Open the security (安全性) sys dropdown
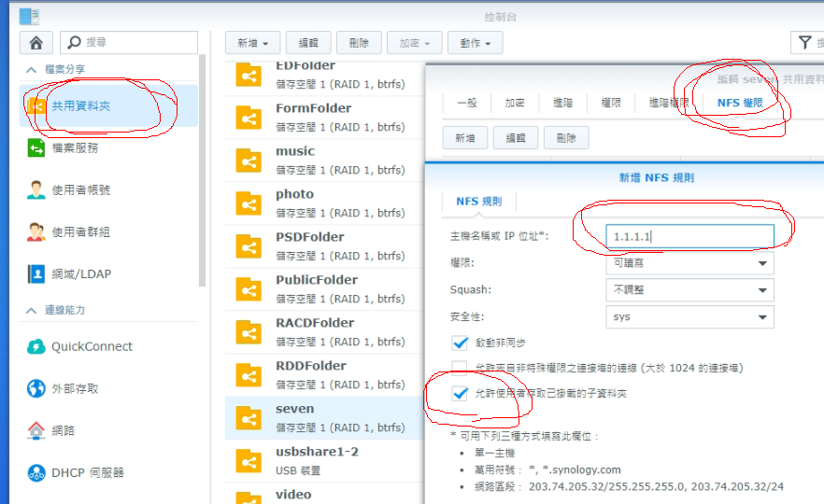Image resolution: width=824 pixels, height=504 pixels. [690, 316]
